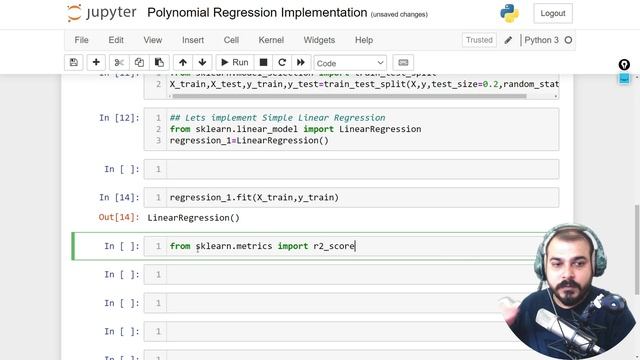The image size is (640, 360).
Task: Click in the r2_score import code cell
Action: point(351,246)
